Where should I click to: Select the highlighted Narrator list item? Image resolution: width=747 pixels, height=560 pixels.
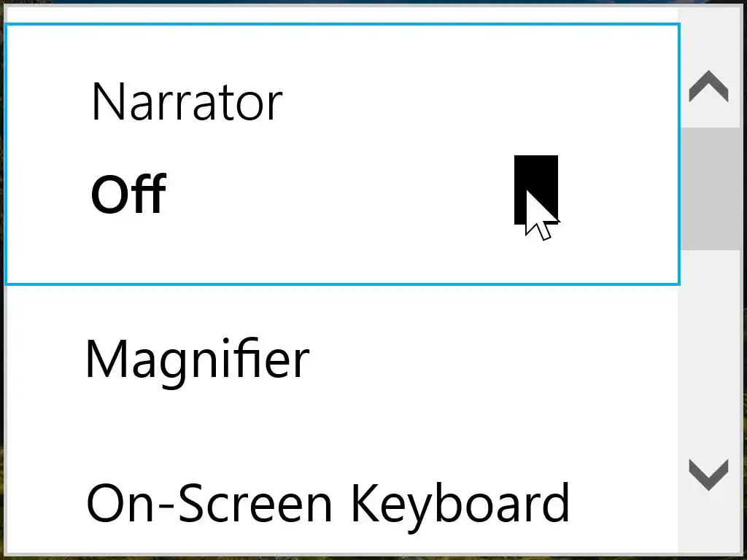click(x=343, y=153)
